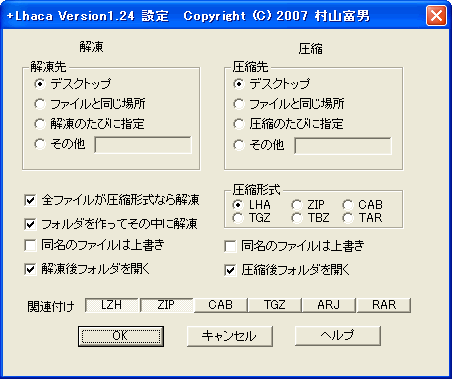This screenshot has height=379, width=452.
Task: Toggle CAB file association button
Action: tap(221, 305)
